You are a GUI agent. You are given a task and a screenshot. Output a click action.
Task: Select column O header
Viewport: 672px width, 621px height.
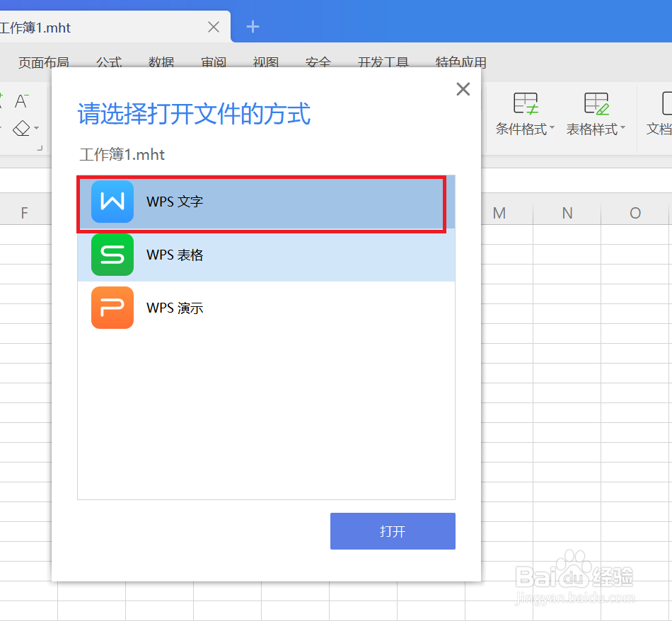click(x=635, y=213)
